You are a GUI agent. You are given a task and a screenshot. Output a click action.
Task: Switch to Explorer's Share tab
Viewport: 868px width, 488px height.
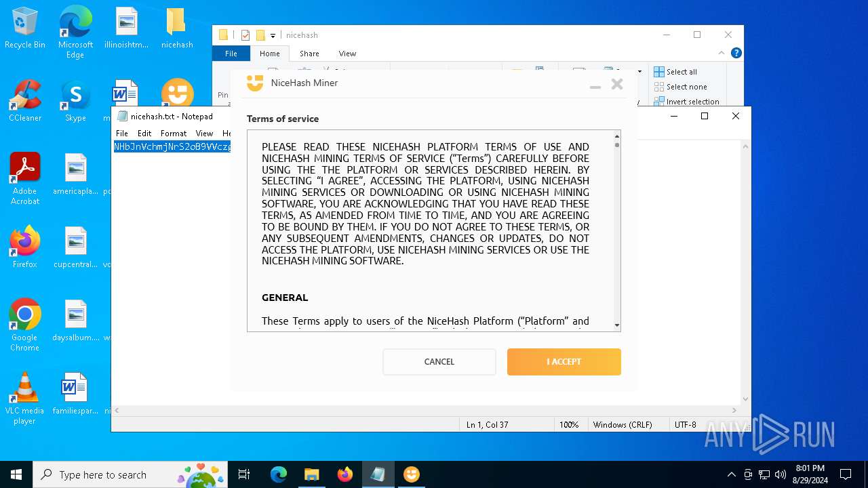[x=309, y=54]
